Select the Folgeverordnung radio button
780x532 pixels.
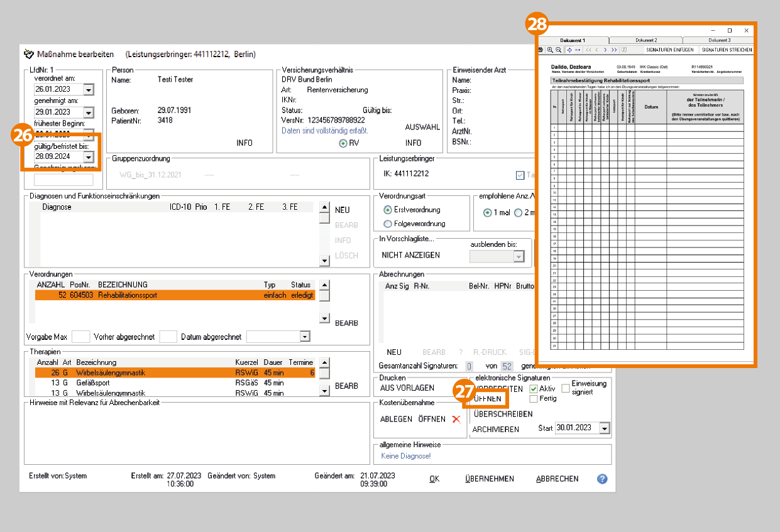[x=388, y=224]
